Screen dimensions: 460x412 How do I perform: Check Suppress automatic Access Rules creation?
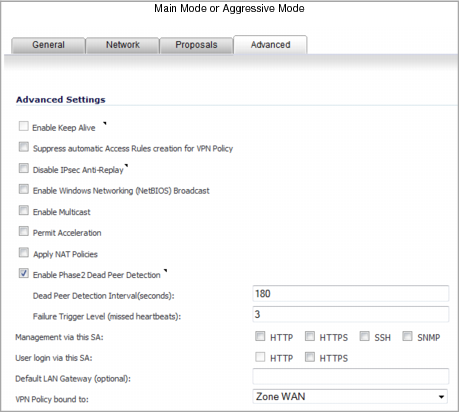click(23, 147)
